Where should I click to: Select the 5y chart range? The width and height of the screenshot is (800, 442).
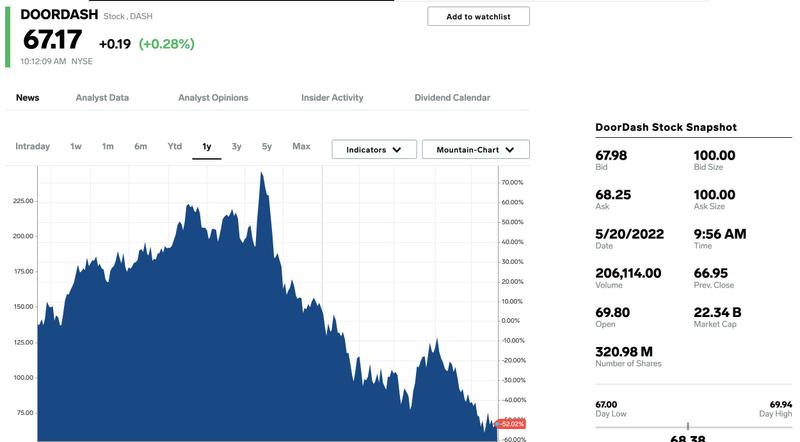[x=267, y=146]
